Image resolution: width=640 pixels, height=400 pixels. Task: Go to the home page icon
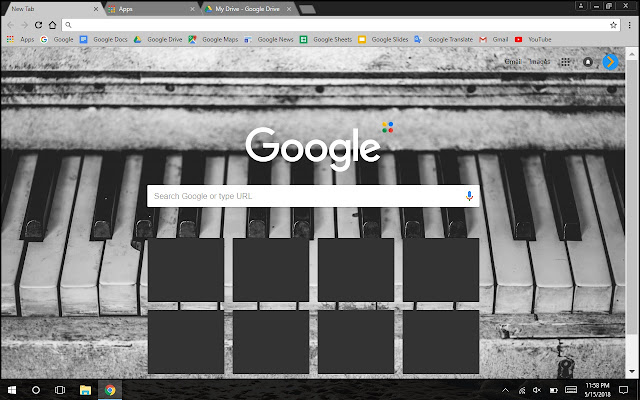click(52, 25)
